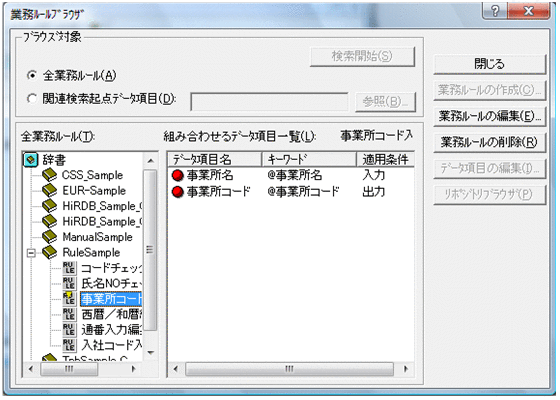This screenshot has width=560, height=400.
Task: Click the CSS_Sample book icon
Action: point(49,175)
